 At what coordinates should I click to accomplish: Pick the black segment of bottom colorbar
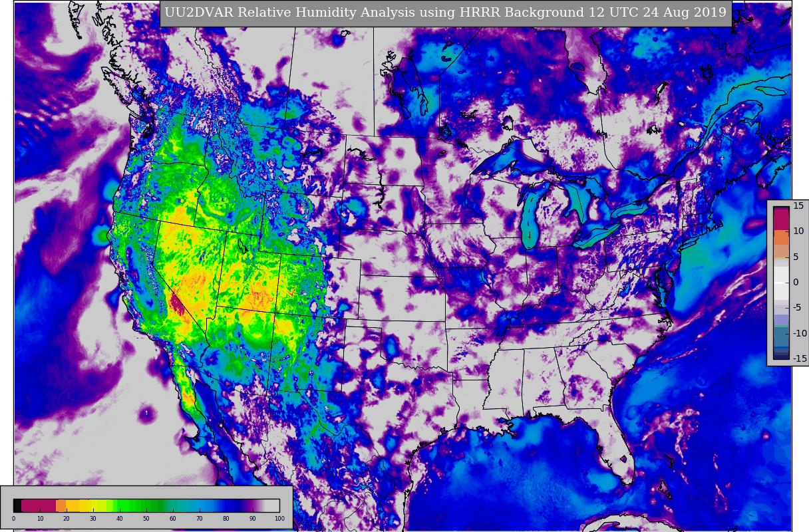click(17, 505)
